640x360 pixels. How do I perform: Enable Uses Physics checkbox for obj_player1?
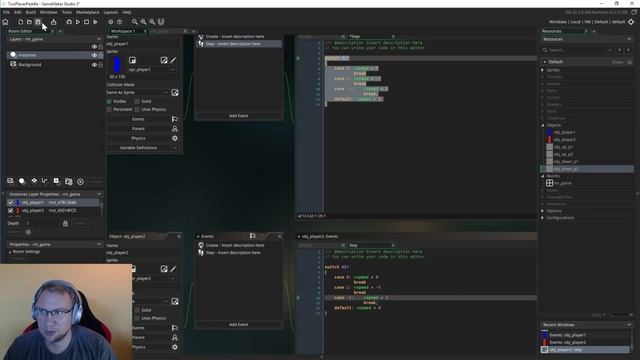click(137, 109)
